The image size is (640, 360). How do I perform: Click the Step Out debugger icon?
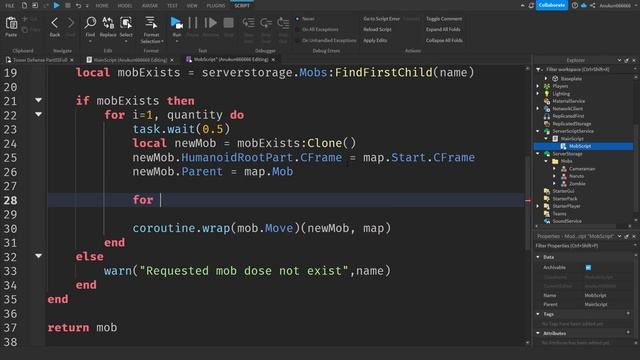[x=283, y=23]
